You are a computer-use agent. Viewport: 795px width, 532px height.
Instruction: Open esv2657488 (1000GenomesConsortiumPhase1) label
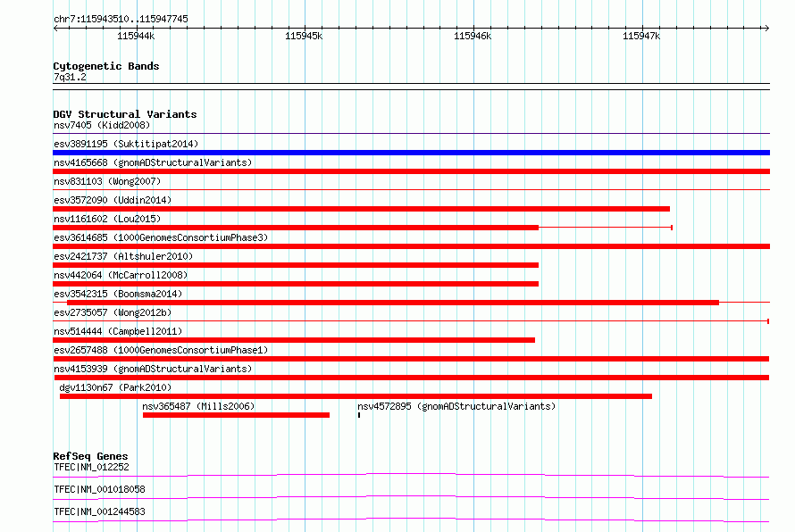point(161,350)
